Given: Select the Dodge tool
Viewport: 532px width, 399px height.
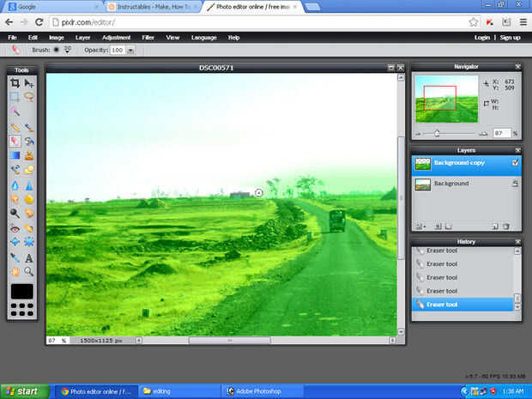Looking at the screenshot, I should [x=15, y=214].
